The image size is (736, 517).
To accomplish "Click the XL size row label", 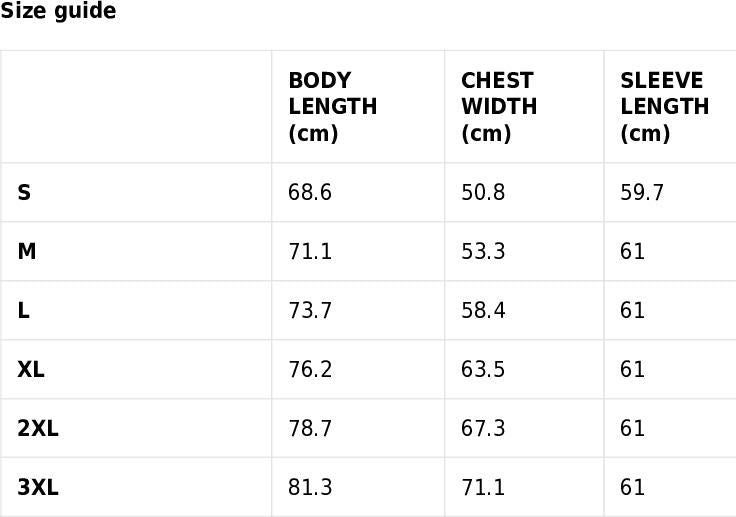I will tap(31, 370).
